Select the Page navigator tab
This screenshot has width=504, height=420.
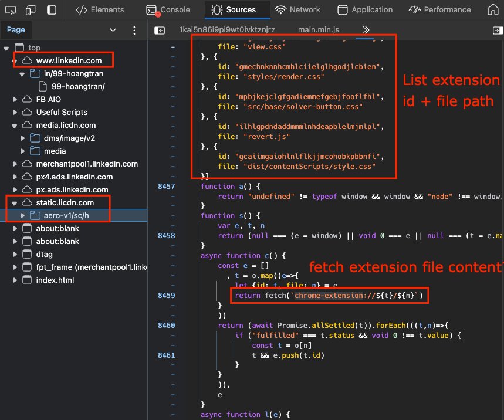click(x=16, y=30)
